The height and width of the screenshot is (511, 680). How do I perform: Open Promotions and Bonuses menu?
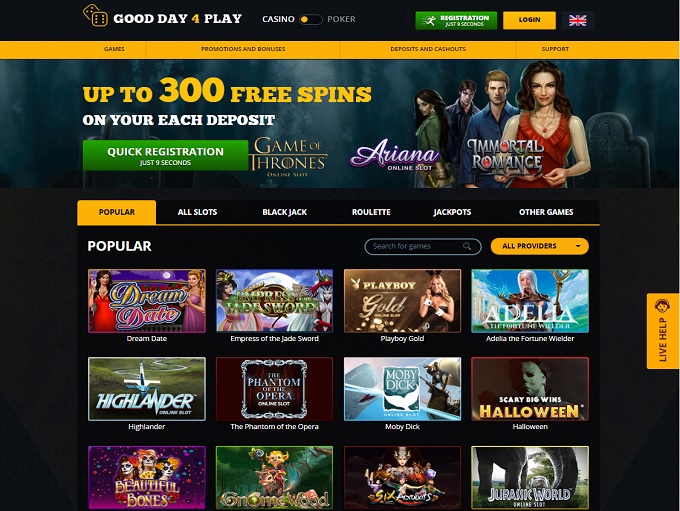(243, 49)
